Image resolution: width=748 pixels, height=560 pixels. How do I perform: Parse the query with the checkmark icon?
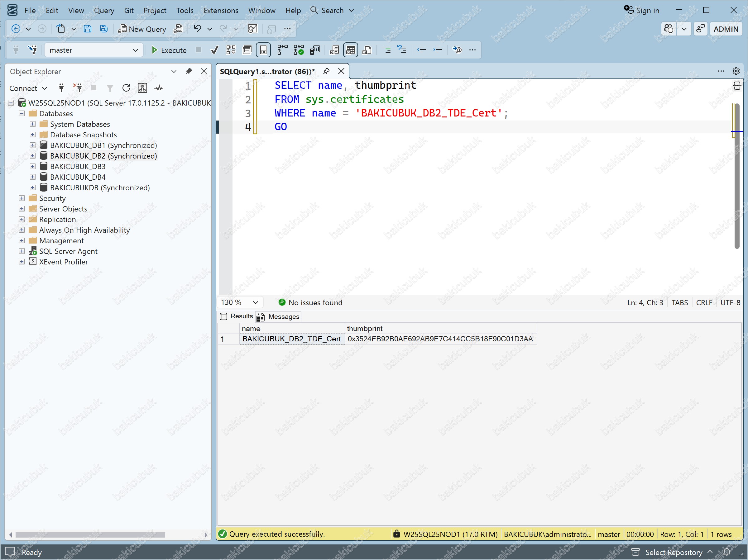tap(214, 50)
